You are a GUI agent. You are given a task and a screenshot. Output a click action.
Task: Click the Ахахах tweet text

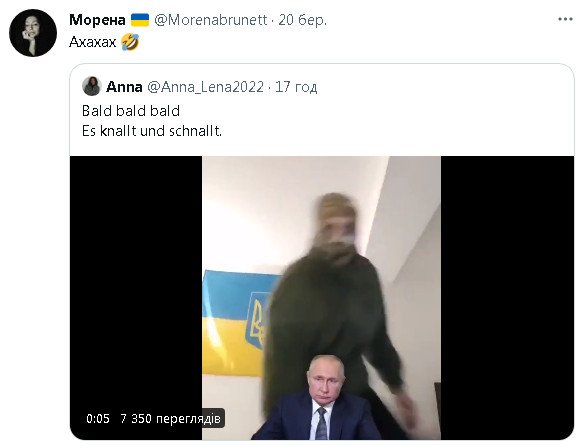[x=93, y=42]
